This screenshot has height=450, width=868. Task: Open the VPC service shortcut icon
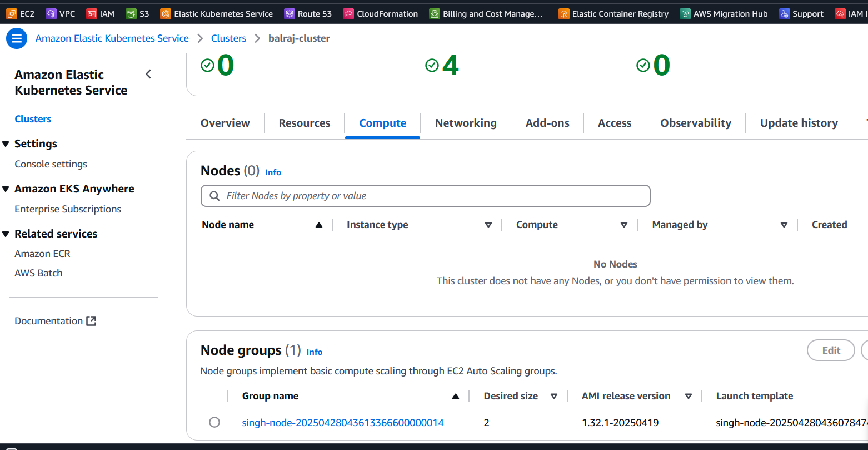click(x=51, y=14)
